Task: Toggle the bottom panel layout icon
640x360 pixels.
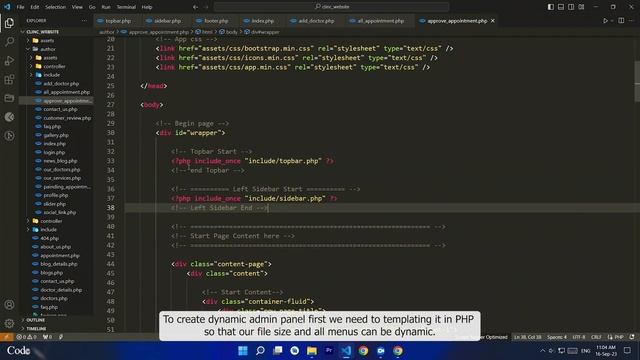Action: (561, 7)
